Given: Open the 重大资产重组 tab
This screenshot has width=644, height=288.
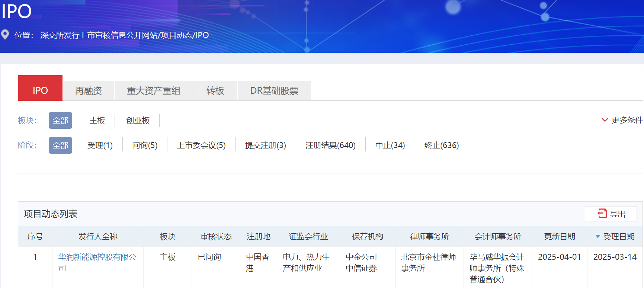Looking at the screenshot, I should point(153,90).
